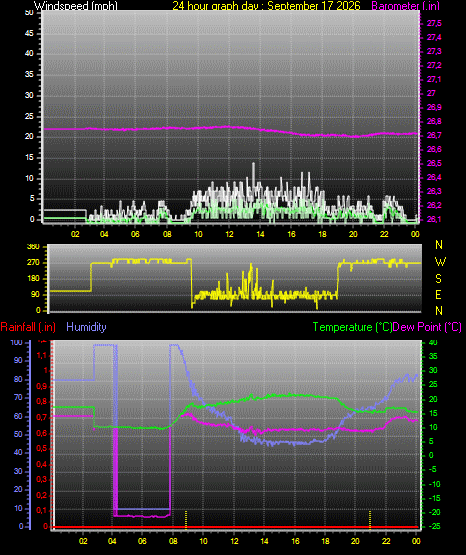The height and width of the screenshot is (555, 466).
Task: Click the 06 hour label under the windspeed chart
Action: [x=135, y=234]
